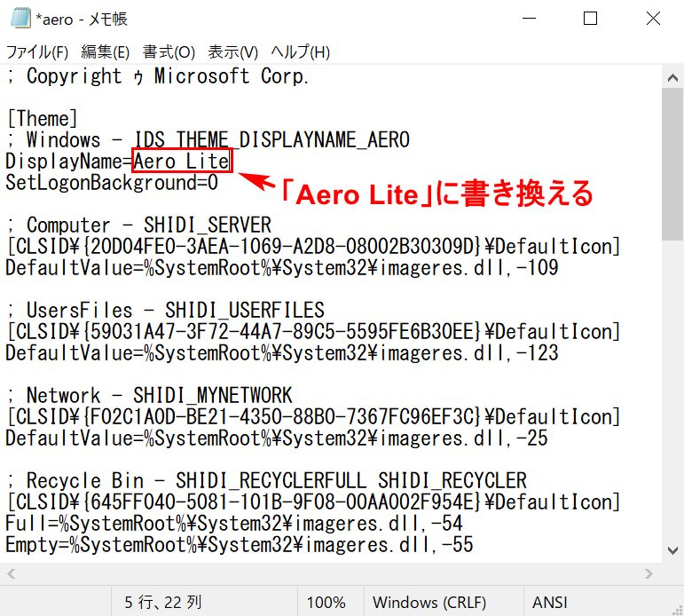Click the DefaultValue line ending in -123
This screenshot has width=684, height=616.
coord(282,353)
